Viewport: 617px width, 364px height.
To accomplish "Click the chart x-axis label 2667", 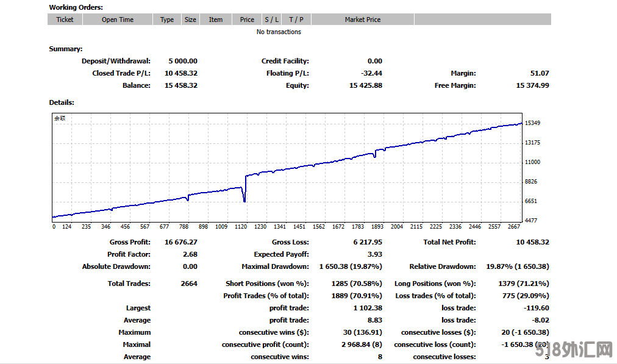I will pos(514,227).
